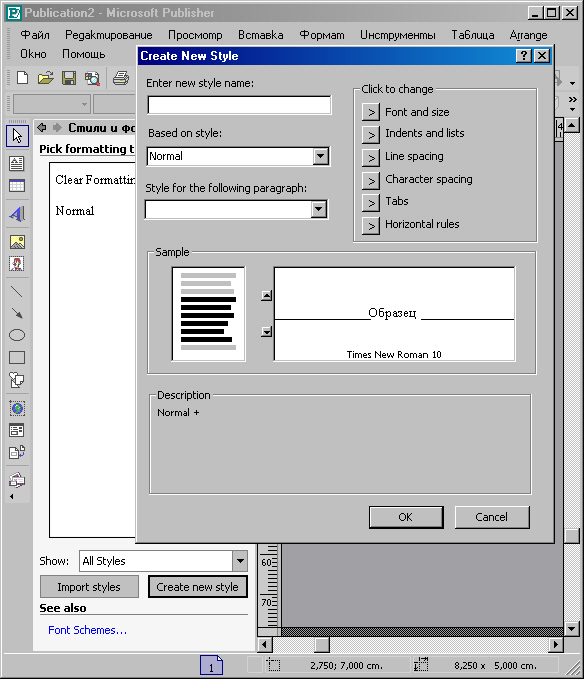Open the Вставка menu
This screenshot has width=584, height=679.
(261, 35)
